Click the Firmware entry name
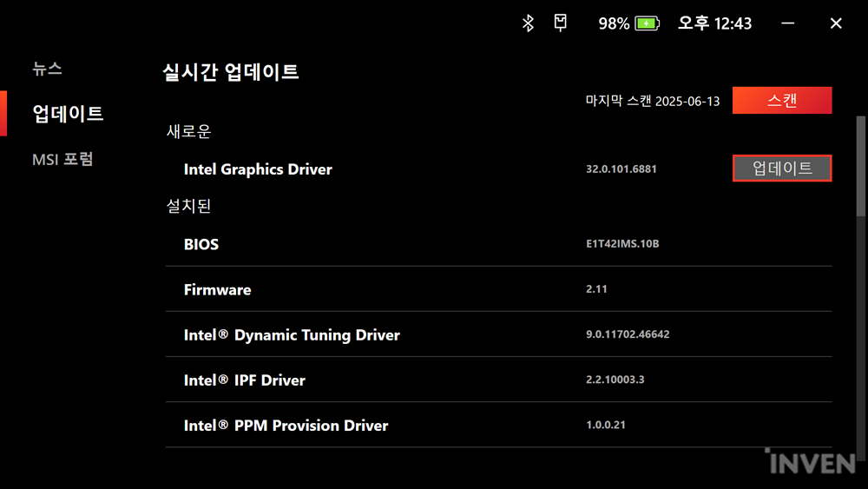Screen dimensions: 868x489 pos(217,289)
